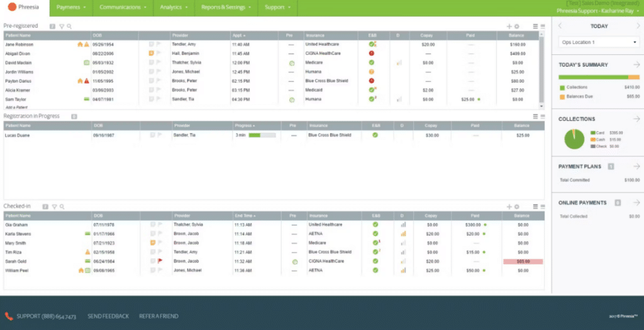Click Lucas Duane's green E&B checkmark
The image size is (644, 330).
(375, 135)
